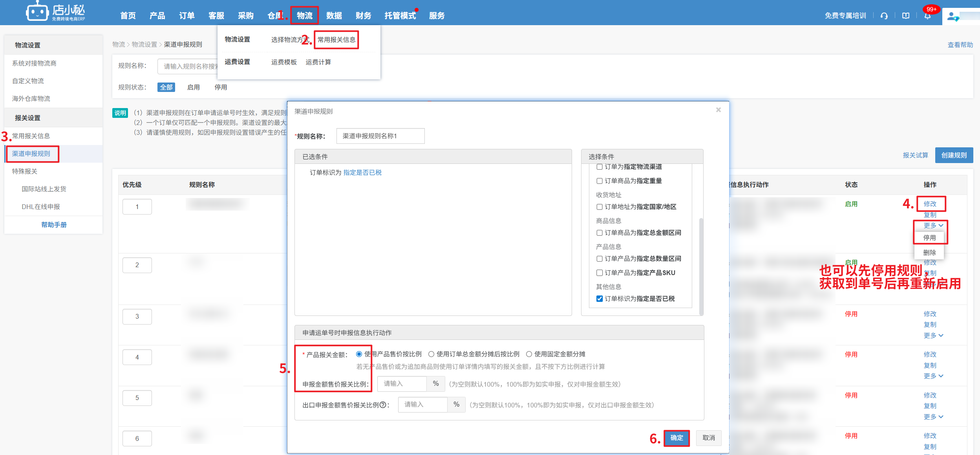The image size is (980, 455).
Task: Open the 物流 top menu
Action: [x=304, y=16]
